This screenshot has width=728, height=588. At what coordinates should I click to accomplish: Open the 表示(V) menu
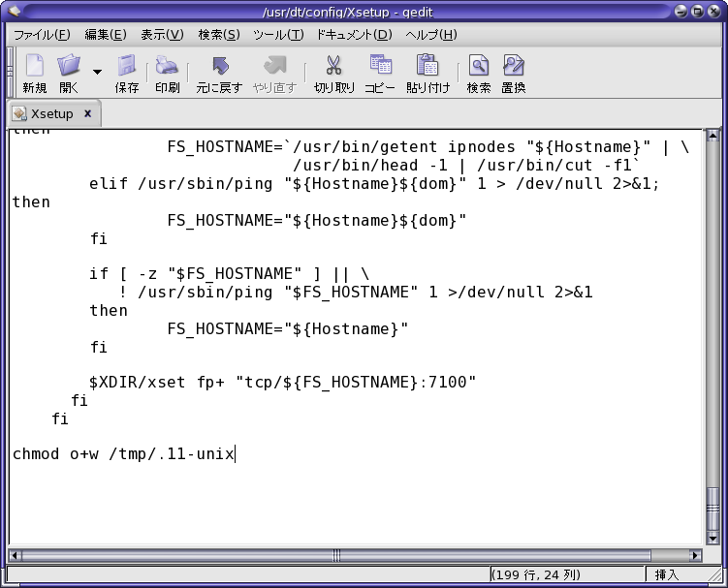(162, 35)
